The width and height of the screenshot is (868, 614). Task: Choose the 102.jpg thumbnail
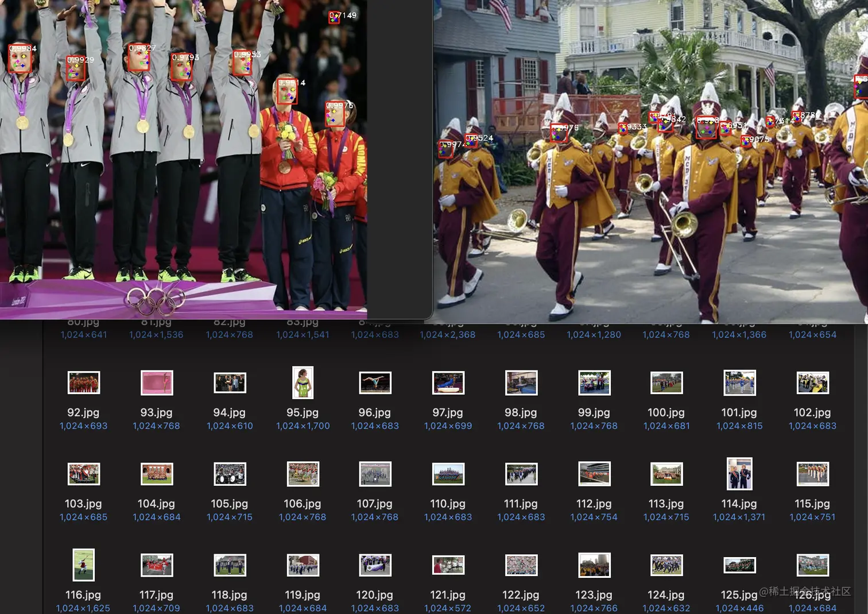tap(812, 383)
